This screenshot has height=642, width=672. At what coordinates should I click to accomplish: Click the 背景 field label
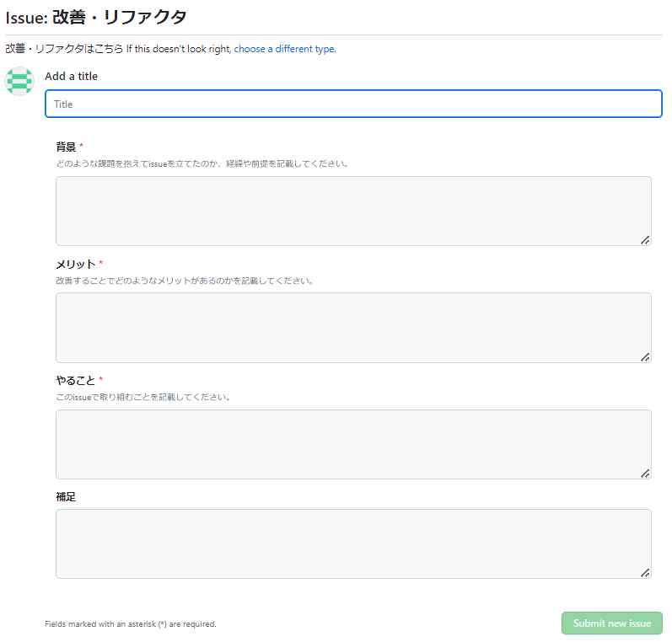(x=66, y=147)
